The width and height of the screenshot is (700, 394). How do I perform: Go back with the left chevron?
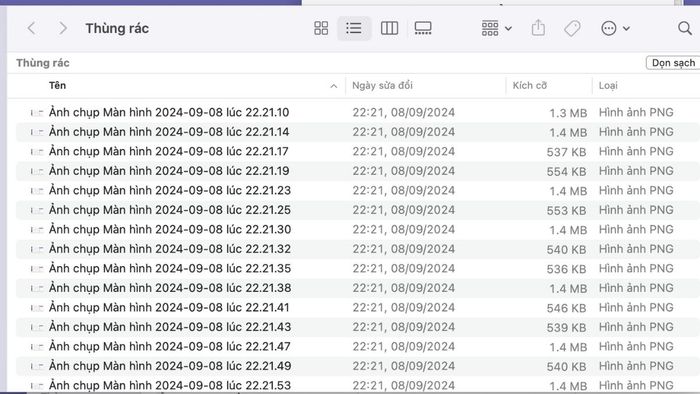point(31,29)
